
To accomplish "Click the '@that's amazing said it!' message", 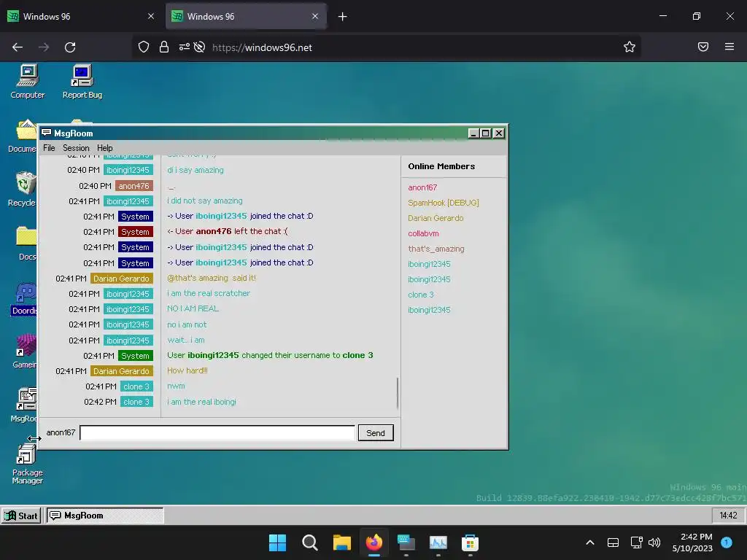I will (x=212, y=278).
